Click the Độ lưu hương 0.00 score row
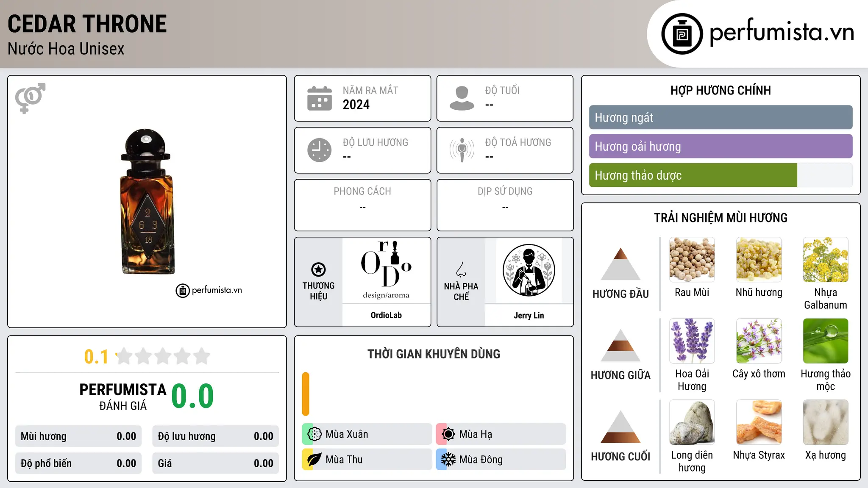Image resolution: width=868 pixels, height=488 pixels. point(215,436)
